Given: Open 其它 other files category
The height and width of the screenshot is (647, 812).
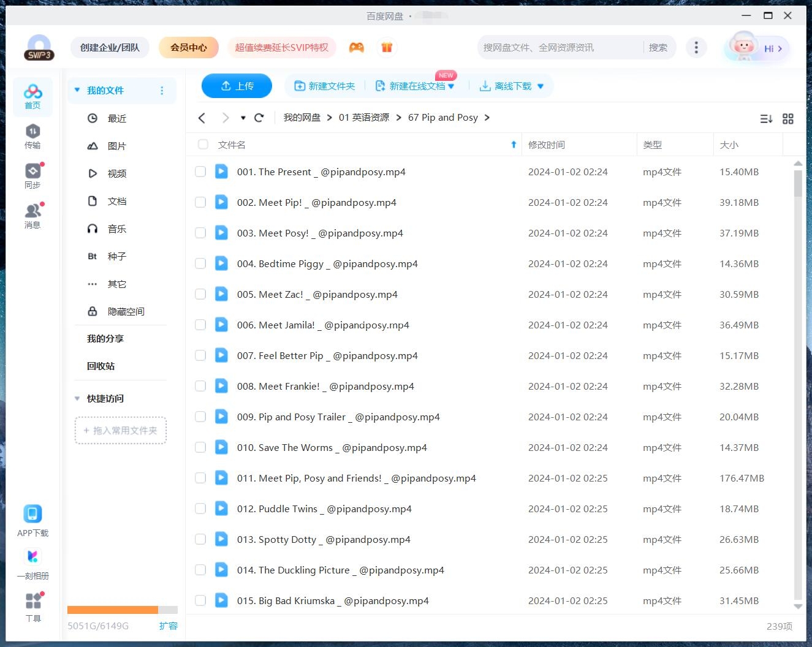Looking at the screenshot, I should click(x=116, y=284).
